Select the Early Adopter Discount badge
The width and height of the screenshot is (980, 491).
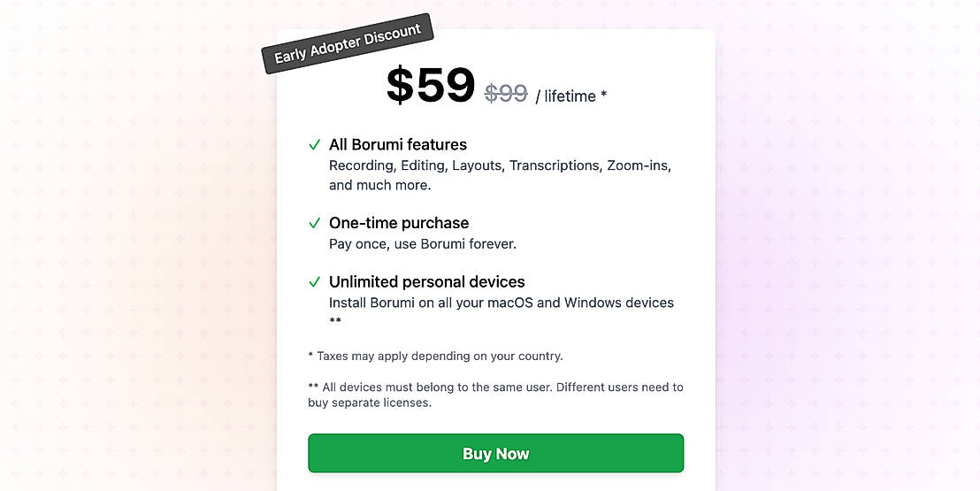tap(348, 43)
